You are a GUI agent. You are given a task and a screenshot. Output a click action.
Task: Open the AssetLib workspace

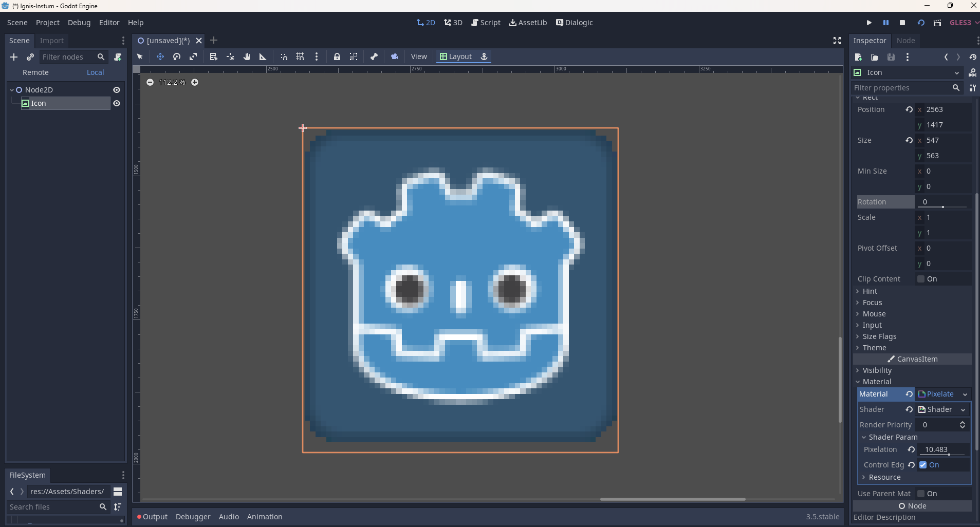click(528, 23)
